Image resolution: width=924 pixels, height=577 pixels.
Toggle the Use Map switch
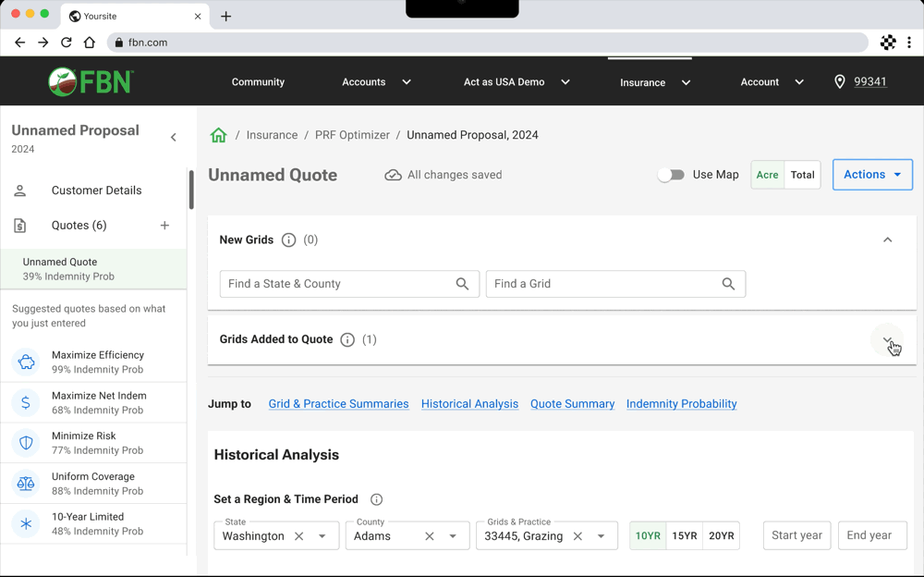pyautogui.click(x=671, y=175)
